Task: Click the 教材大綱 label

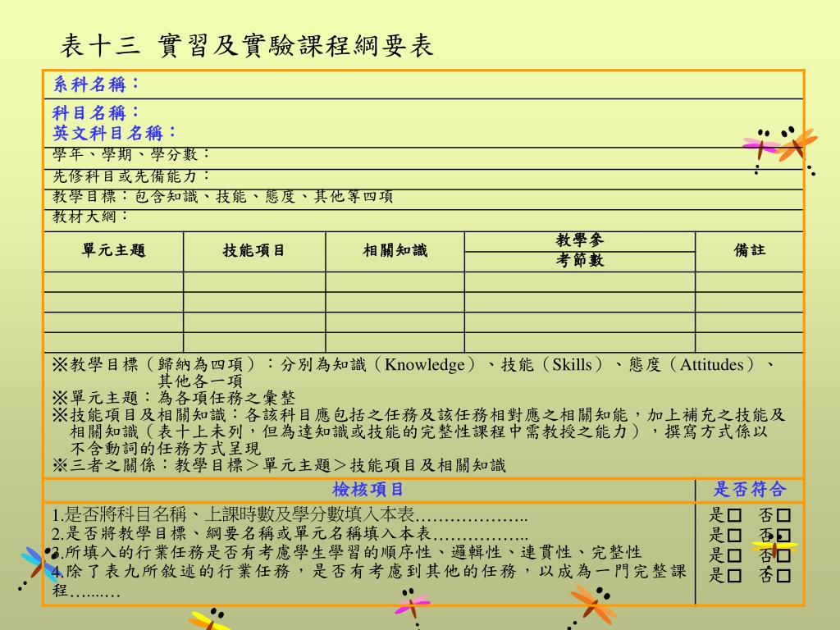Action: click(90, 217)
